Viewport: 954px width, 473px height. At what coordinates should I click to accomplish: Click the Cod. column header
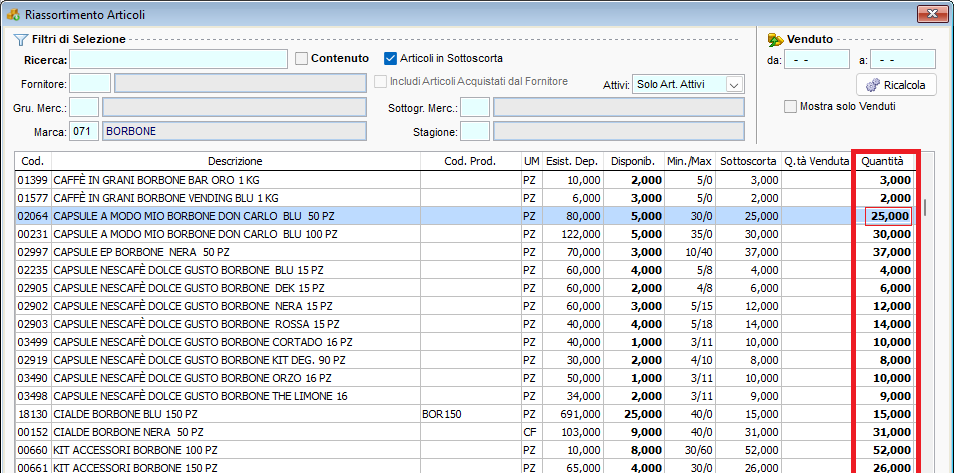click(x=33, y=161)
